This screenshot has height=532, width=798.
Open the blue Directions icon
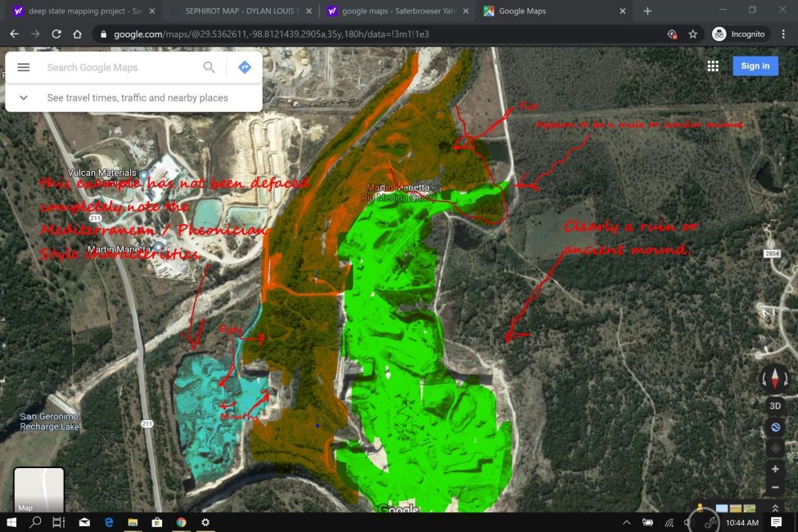coord(245,67)
